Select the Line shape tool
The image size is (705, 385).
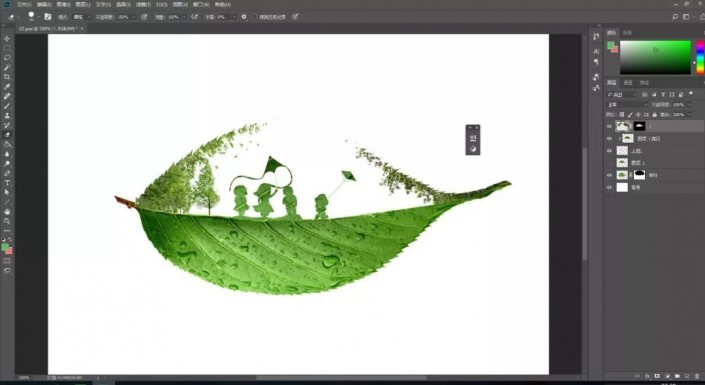7,202
